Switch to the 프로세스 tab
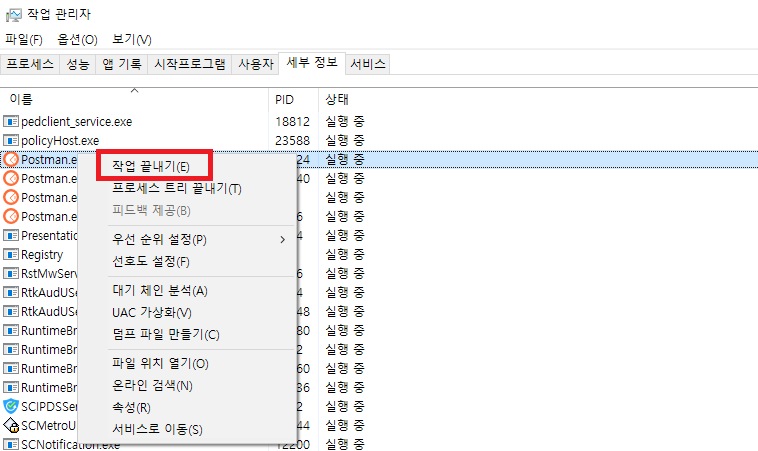 pyautogui.click(x=30, y=64)
